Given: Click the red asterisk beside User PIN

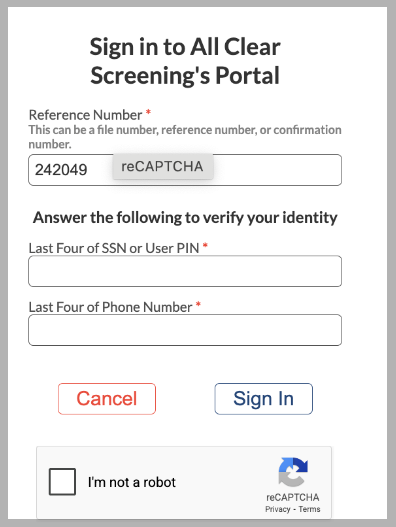Looking at the screenshot, I should [x=205, y=246].
